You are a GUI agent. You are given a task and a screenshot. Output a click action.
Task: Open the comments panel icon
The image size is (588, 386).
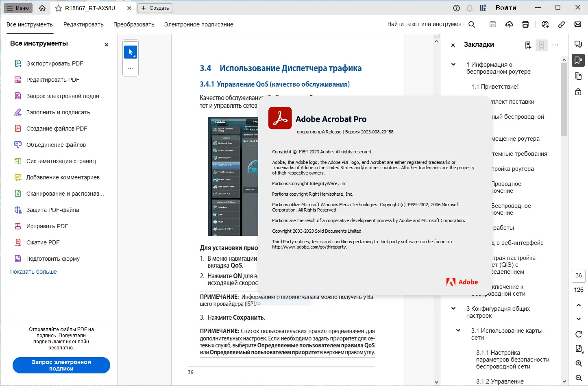[578, 44]
